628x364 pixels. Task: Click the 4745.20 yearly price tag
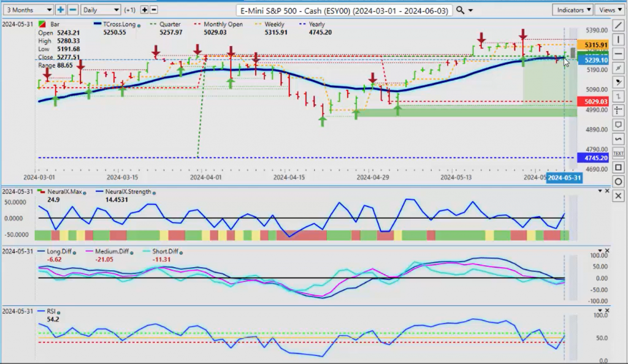593,157
